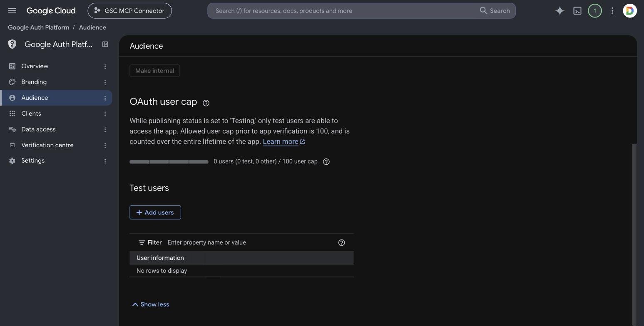Image resolution: width=644 pixels, height=326 pixels.
Task: Click the Audience breadcrumb text
Action: (x=92, y=27)
